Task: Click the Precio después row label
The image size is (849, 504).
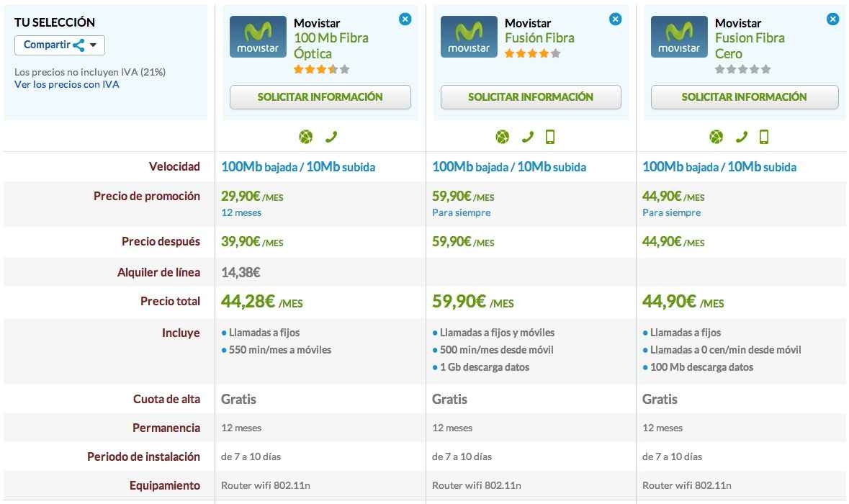Action: point(161,242)
